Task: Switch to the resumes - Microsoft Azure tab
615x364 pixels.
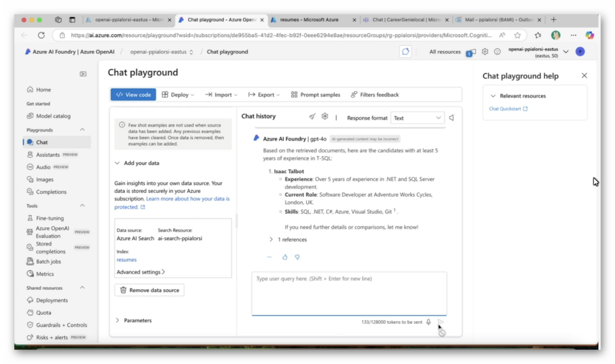Action: (314, 20)
